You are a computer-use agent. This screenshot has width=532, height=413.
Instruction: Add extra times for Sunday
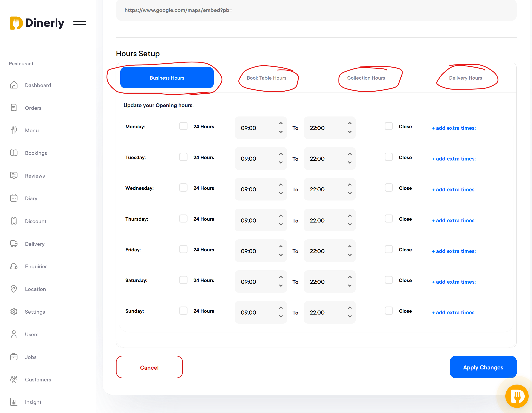[x=453, y=313]
